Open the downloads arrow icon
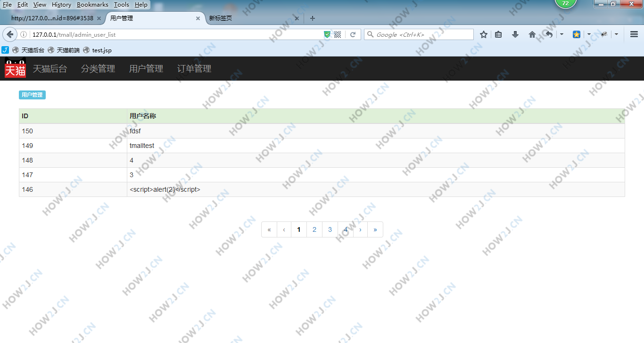This screenshot has height=343, width=644. coord(515,34)
